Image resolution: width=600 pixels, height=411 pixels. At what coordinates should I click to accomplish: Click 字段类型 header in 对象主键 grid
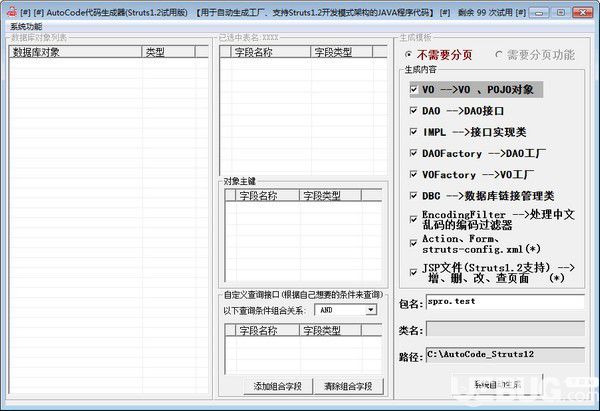point(330,196)
